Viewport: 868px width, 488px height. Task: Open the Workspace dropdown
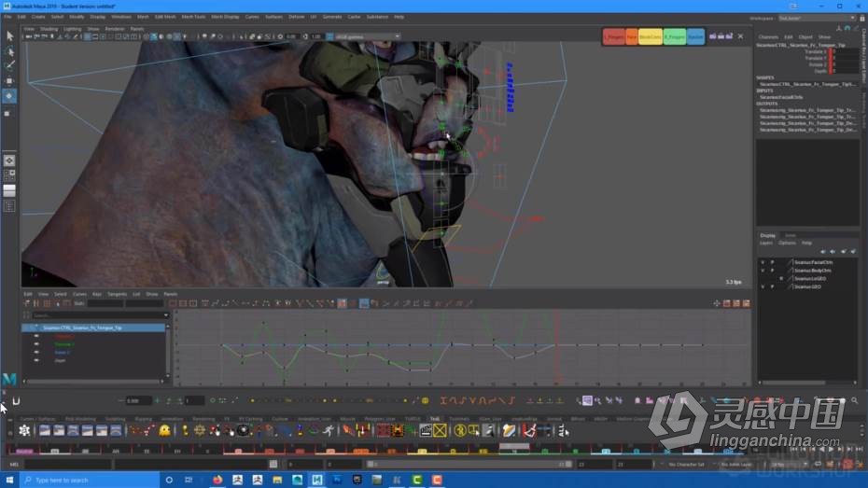pyautogui.click(x=817, y=19)
